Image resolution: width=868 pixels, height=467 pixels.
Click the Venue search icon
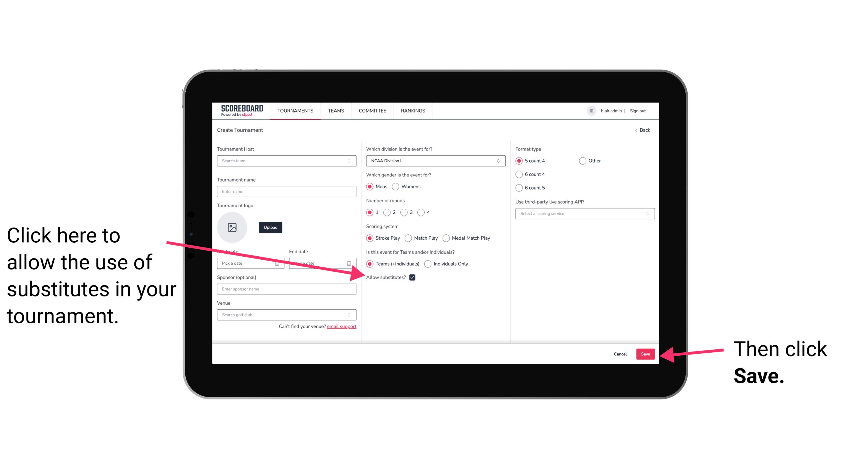tap(351, 315)
